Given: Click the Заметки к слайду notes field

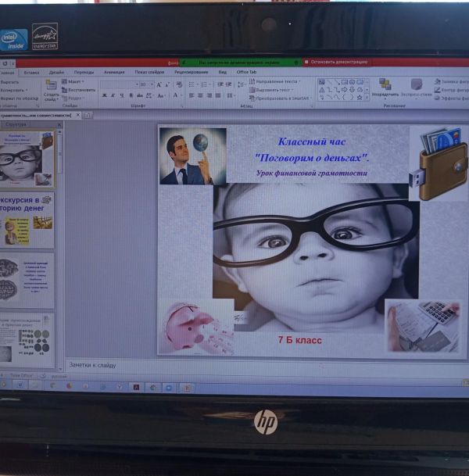Looking at the screenshot, I should tap(234, 364).
